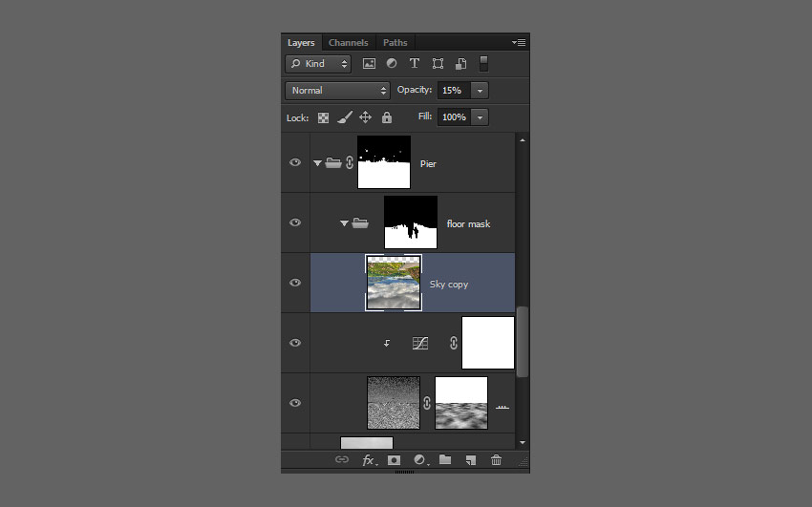
Task: Open the Opacity slider dropdown arrow
Action: pos(481,91)
